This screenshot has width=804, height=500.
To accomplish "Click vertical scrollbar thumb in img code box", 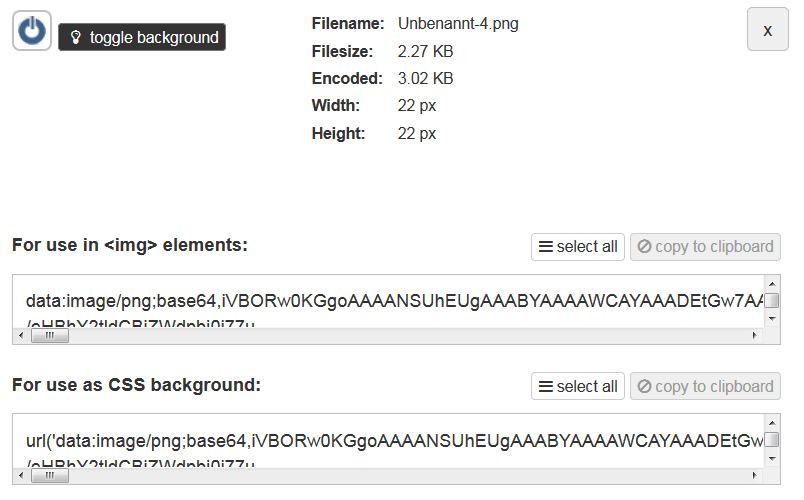I will point(772,301).
